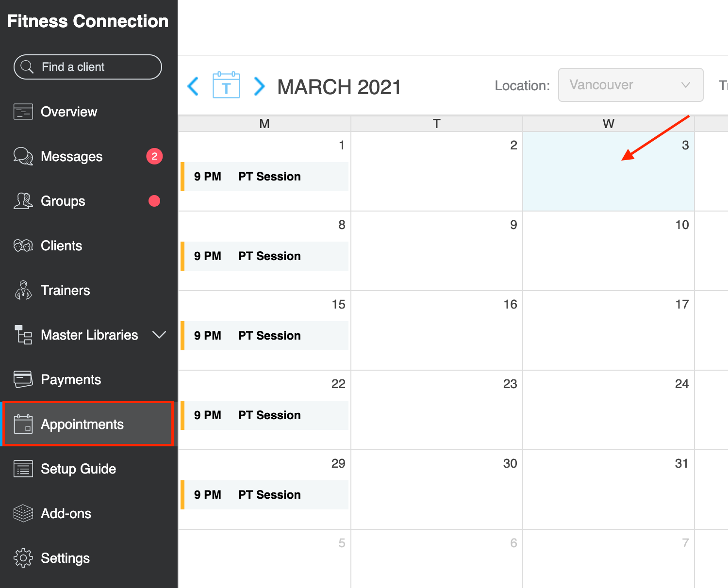Open the March 1 PT Session appointment
The width and height of the screenshot is (728, 588).
click(265, 177)
